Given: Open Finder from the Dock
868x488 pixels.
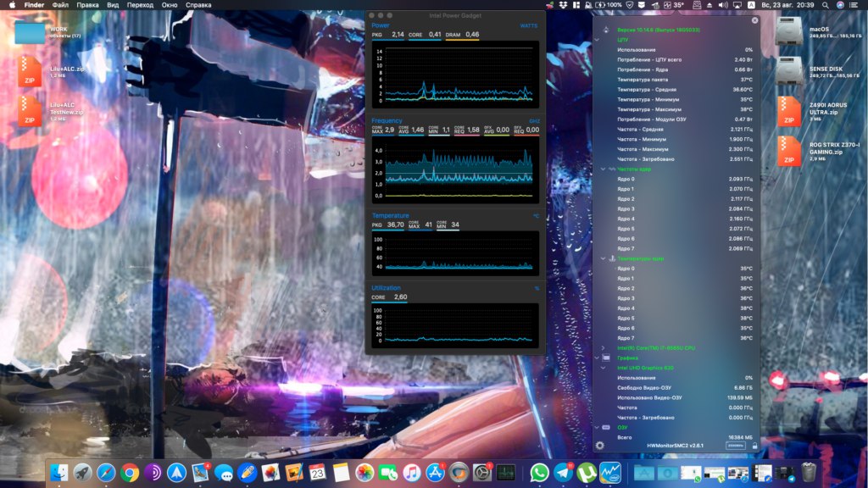Looking at the screenshot, I should pos(59,473).
